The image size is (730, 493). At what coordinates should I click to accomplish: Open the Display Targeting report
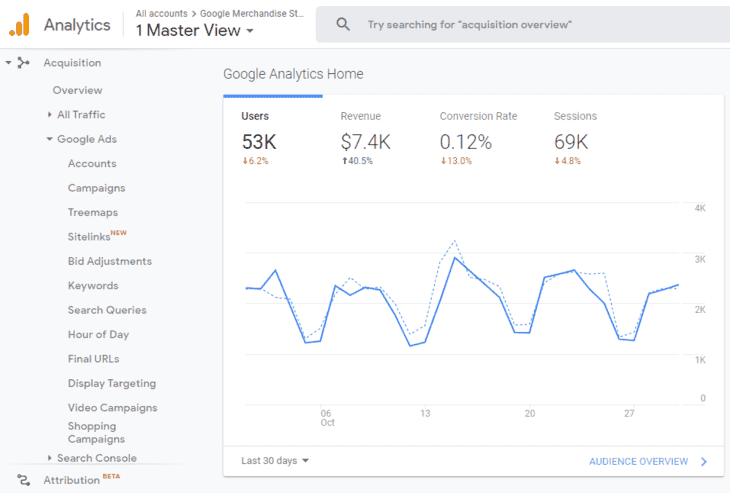112,383
